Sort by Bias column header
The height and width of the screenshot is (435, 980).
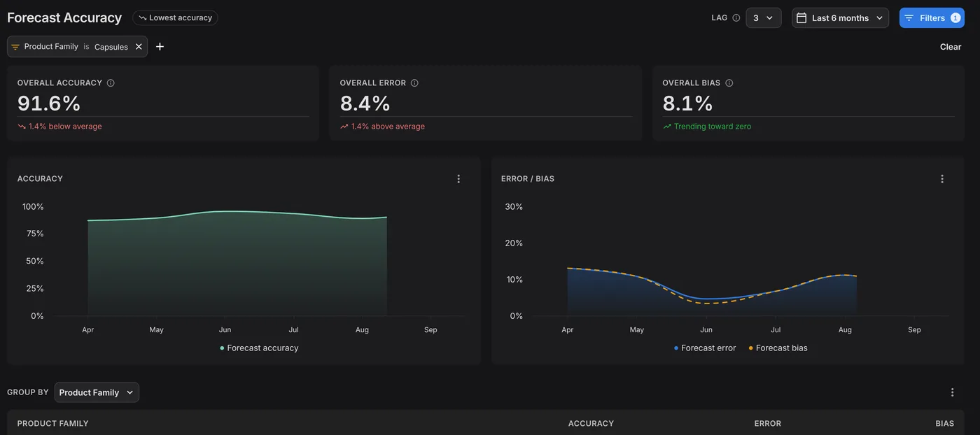tap(945, 424)
